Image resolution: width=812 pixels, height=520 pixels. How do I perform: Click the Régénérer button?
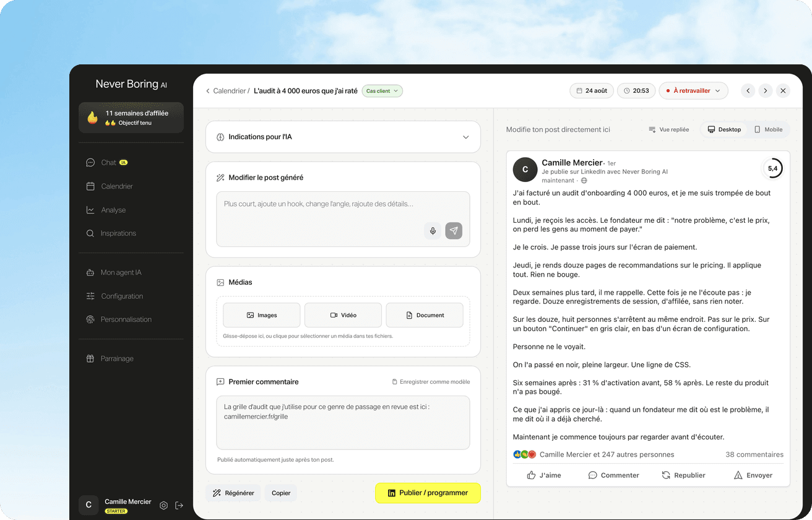coord(233,493)
